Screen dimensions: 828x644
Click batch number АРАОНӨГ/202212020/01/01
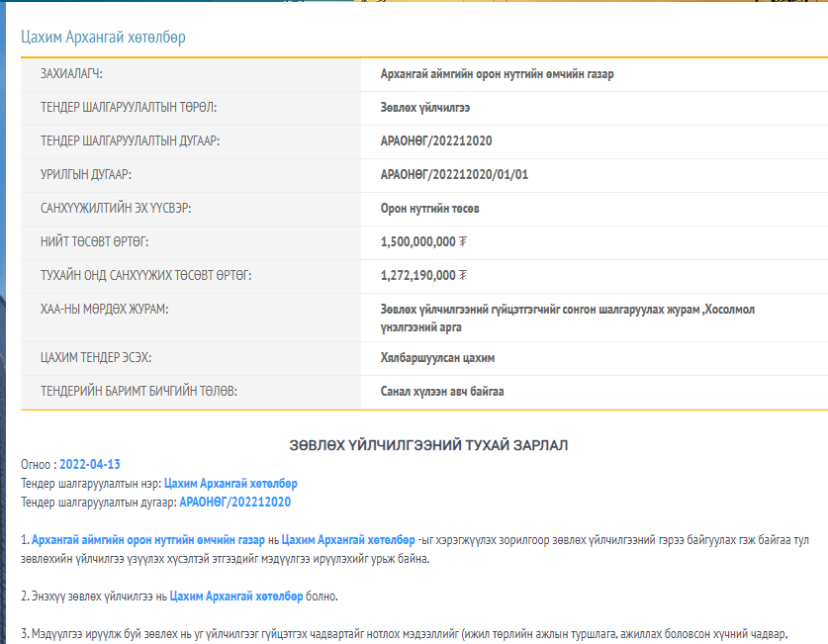point(454,175)
